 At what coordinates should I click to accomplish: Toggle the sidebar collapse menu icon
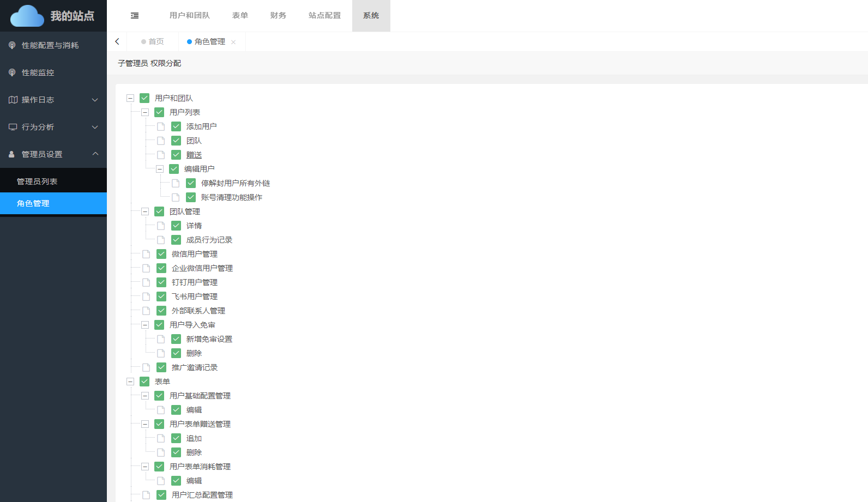tap(135, 16)
